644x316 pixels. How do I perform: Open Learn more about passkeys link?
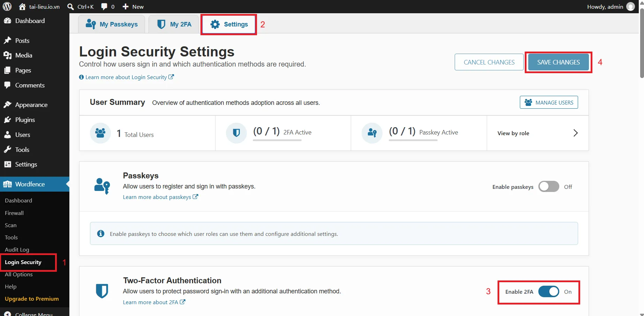click(x=161, y=197)
